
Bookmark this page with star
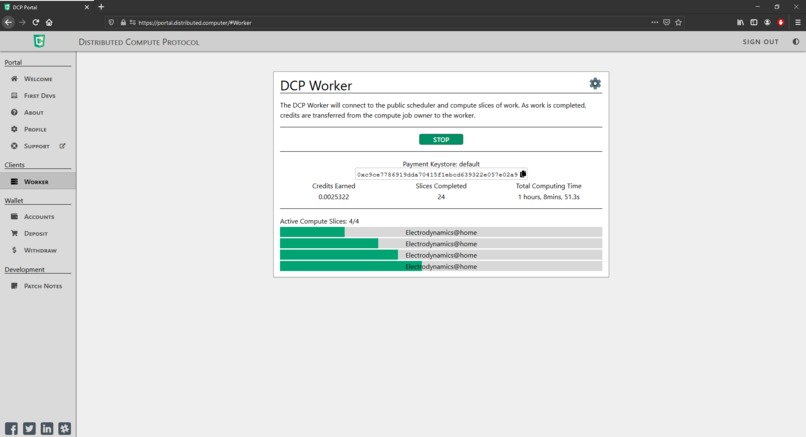[x=679, y=22]
